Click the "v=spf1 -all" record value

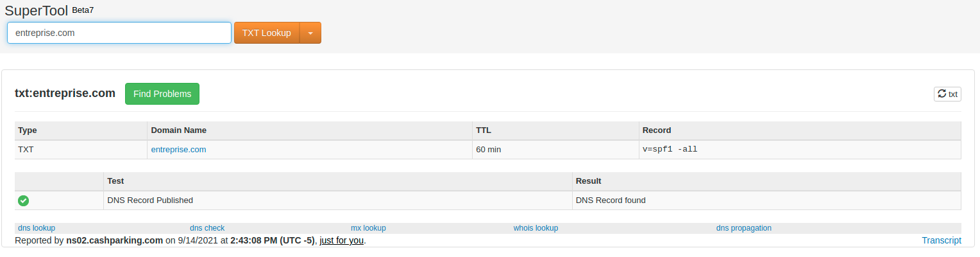[x=670, y=150]
